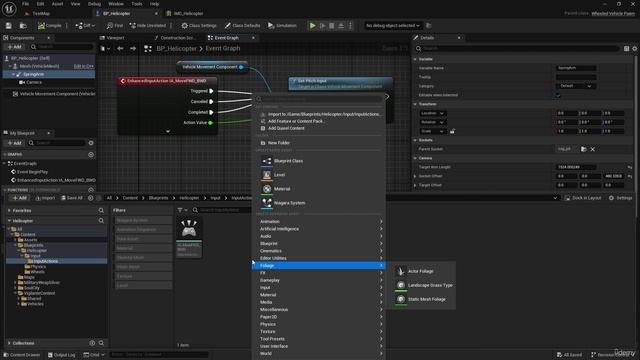The width and height of the screenshot is (640, 360).
Task: Open Location type dropdown in Transform
Action: tap(433, 113)
